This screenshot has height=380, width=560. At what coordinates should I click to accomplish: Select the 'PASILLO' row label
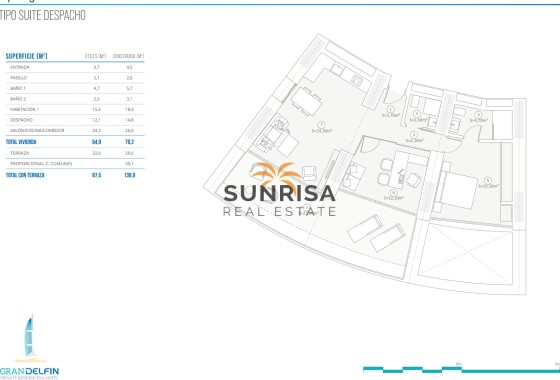click(19, 78)
